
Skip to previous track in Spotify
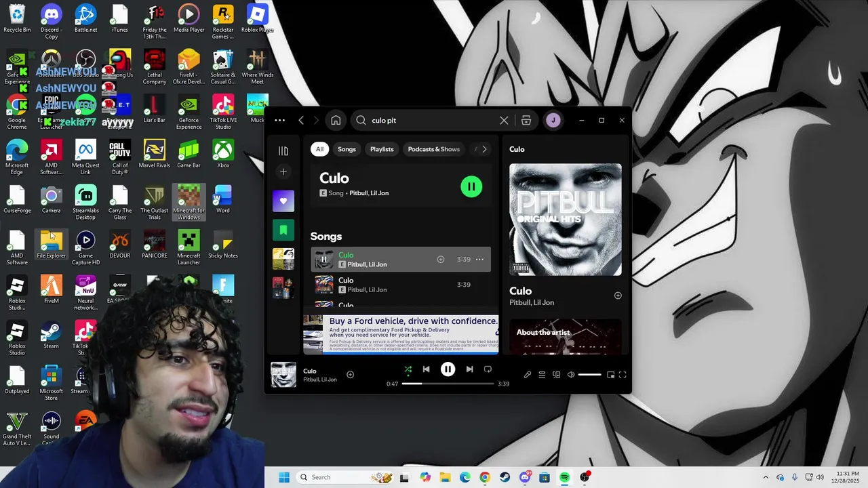[x=426, y=369]
